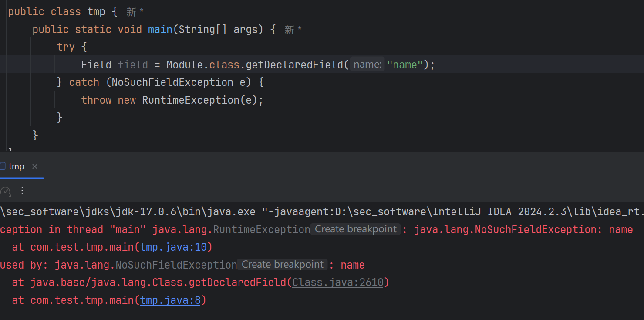Click the main method name in editor

(160, 30)
